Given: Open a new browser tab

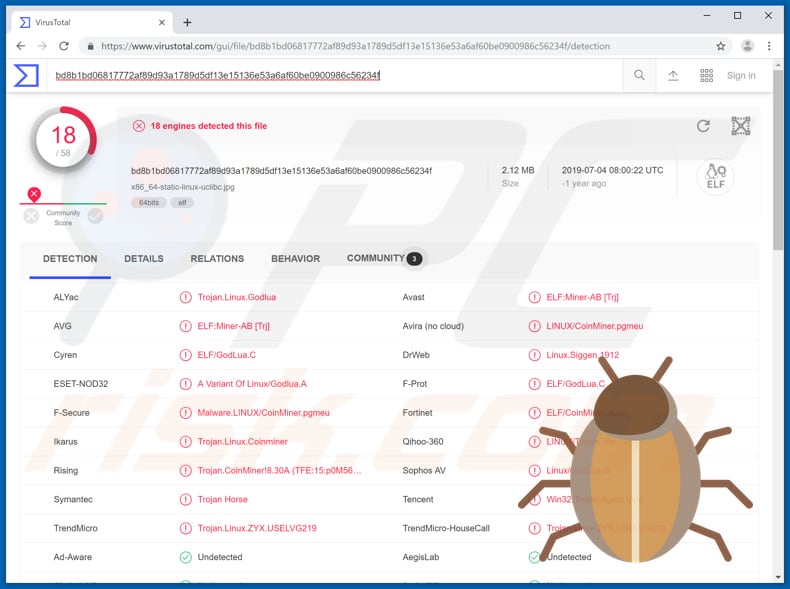Looking at the screenshot, I should point(187,22).
